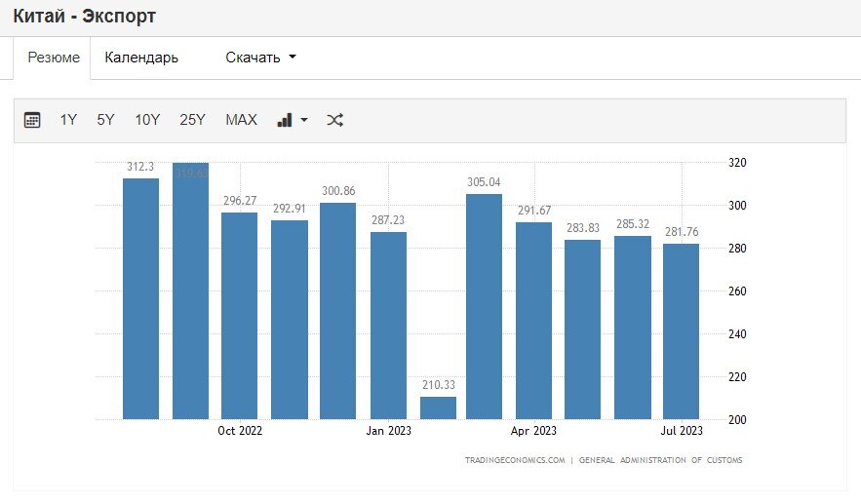The width and height of the screenshot is (861, 504).
Task: Click the 285.32 bar in chart
Action: [x=633, y=328]
